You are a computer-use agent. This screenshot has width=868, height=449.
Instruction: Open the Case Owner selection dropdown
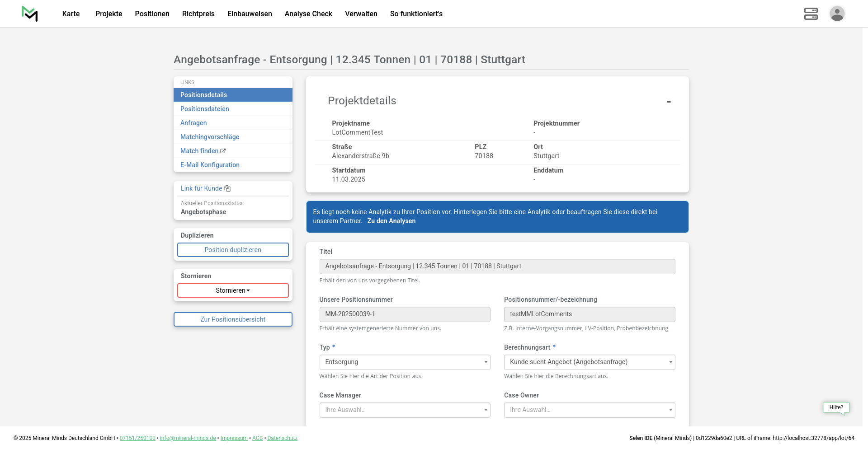coord(589,410)
